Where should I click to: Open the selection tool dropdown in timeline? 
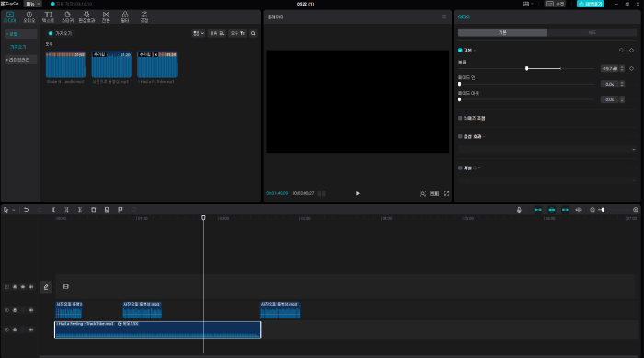click(14, 210)
